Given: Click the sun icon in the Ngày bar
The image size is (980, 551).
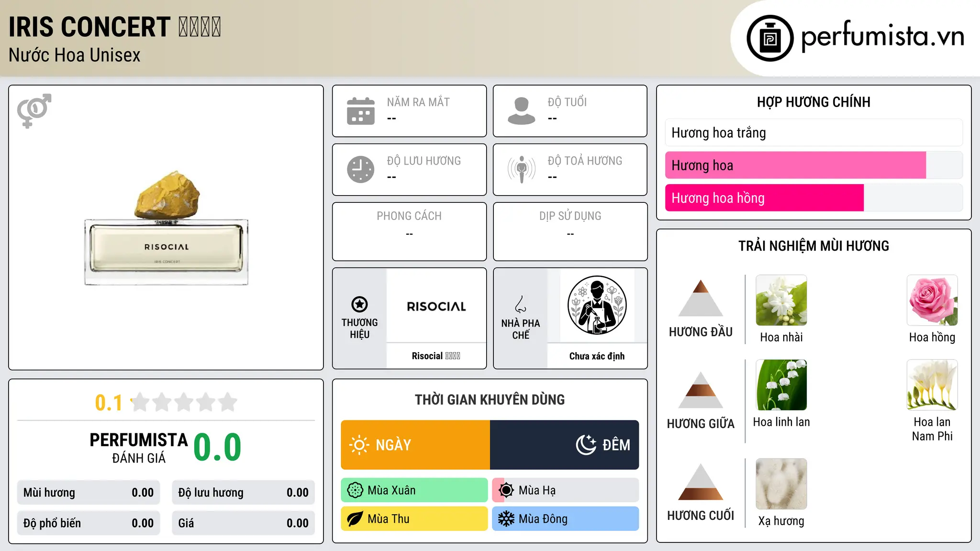Looking at the screenshot, I should pyautogui.click(x=359, y=445).
